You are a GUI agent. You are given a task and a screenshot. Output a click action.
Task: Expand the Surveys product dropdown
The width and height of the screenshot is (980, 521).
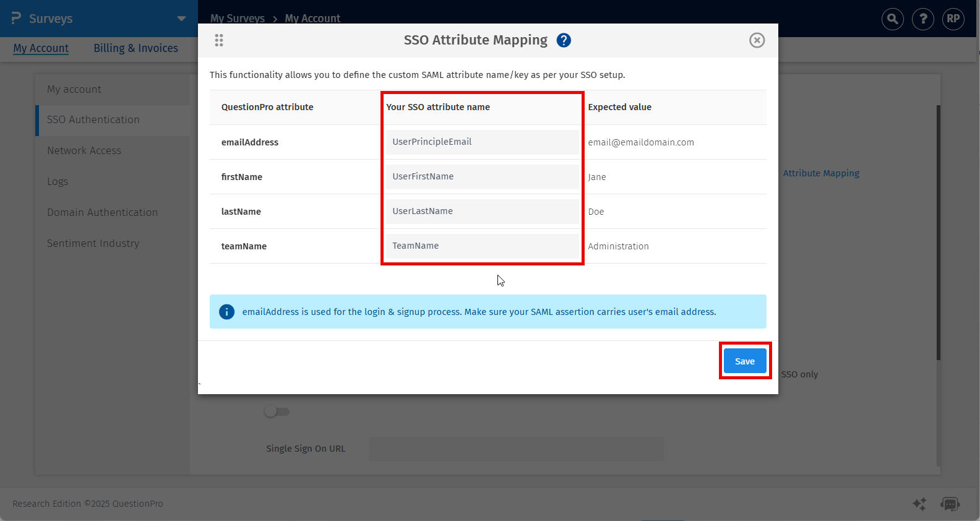(x=181, y=19)
